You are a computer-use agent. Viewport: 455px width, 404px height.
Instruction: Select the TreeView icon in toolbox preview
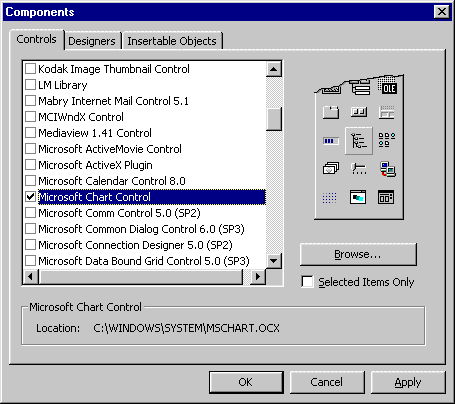point(359,140)
